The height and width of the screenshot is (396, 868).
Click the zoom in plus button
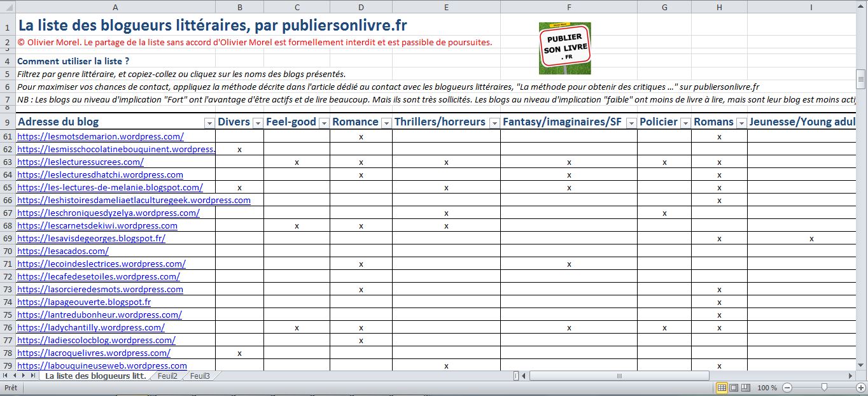click(860, 388)
